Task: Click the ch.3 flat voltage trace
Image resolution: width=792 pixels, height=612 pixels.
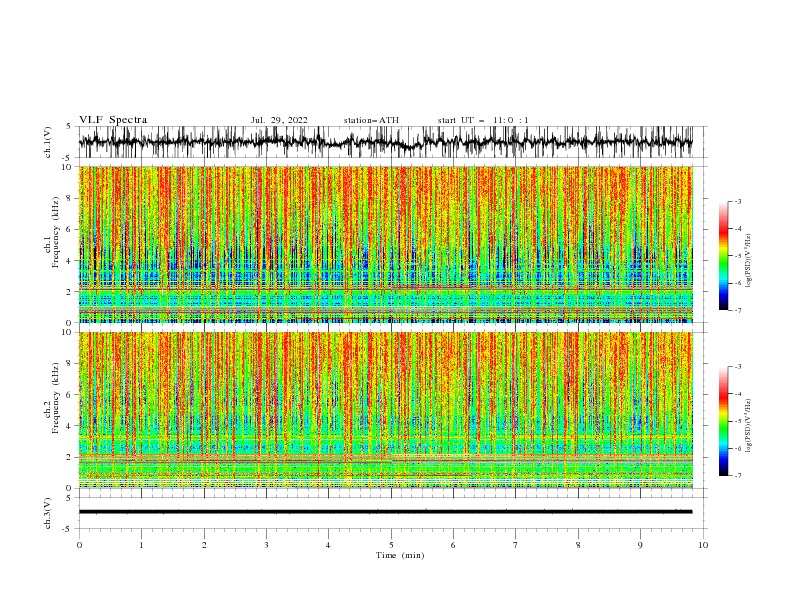Action: tap(385, 512)
